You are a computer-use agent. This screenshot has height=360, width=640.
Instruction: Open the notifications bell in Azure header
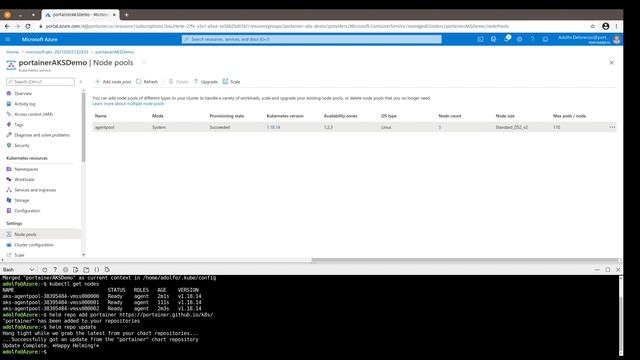pyautogui.click(x=507, y=39)
